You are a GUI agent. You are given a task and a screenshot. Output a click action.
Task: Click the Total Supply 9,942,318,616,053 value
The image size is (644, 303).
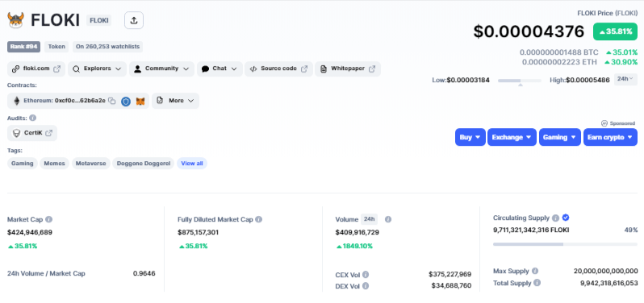coord(608,283)
